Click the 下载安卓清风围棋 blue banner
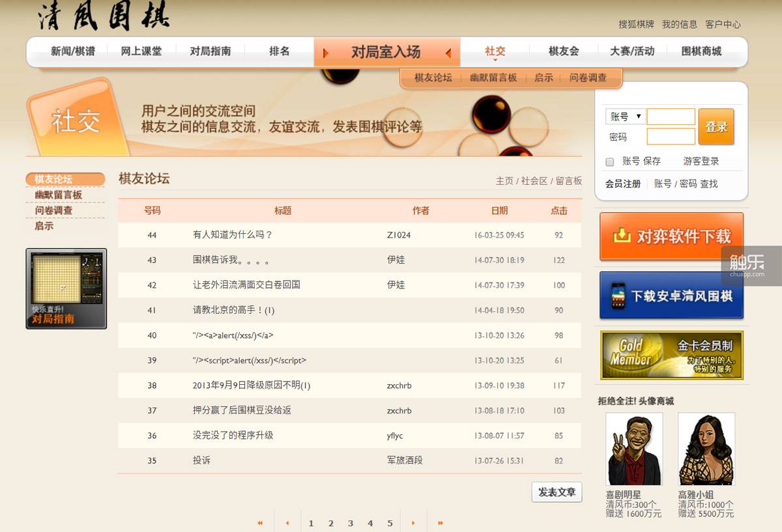782x532 pixels. pos(671,295)
